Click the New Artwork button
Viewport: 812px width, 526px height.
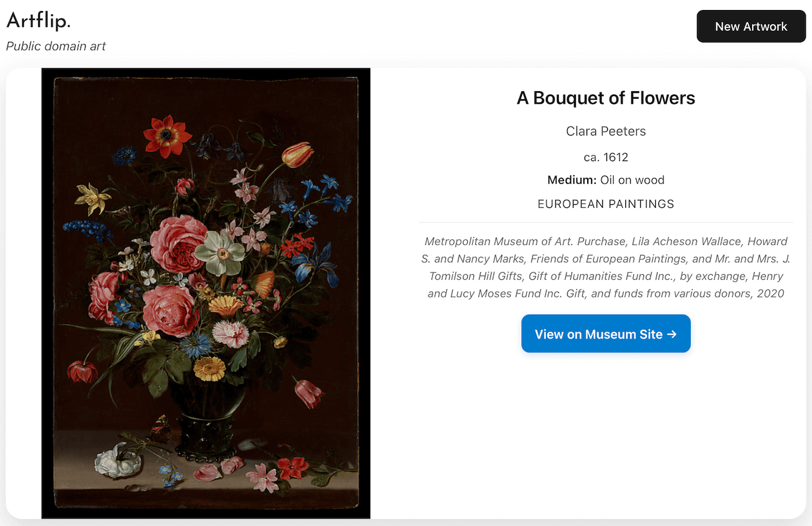click(751, 26)
